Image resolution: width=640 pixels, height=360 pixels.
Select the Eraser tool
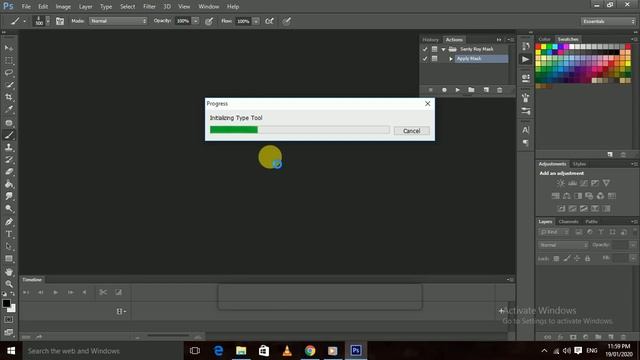[x=9, y=172]
